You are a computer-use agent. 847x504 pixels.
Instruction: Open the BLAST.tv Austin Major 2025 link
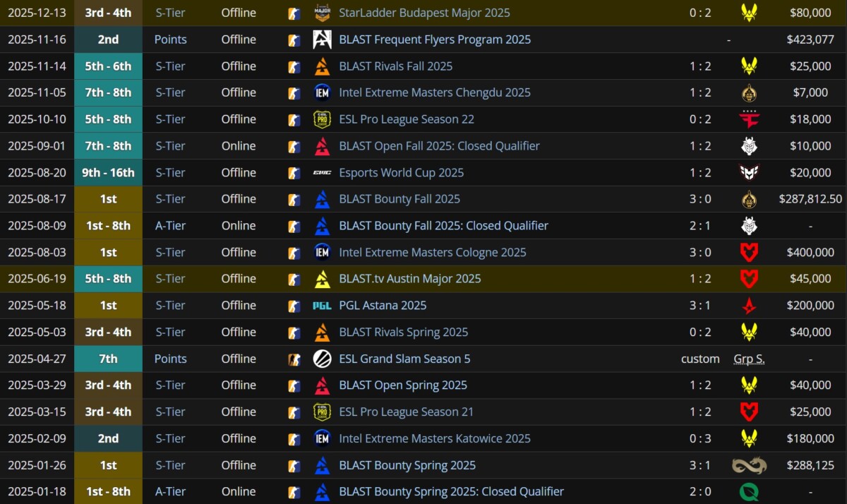click(409, 279)
